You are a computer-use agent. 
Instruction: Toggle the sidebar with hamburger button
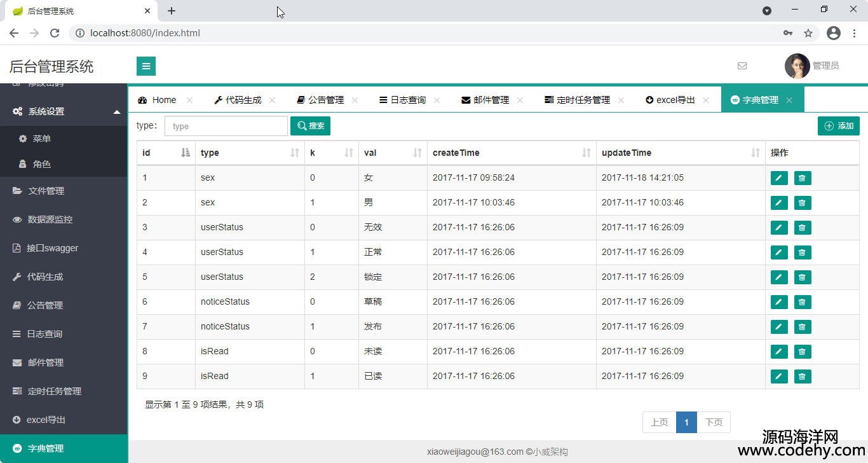click(146, 66)
